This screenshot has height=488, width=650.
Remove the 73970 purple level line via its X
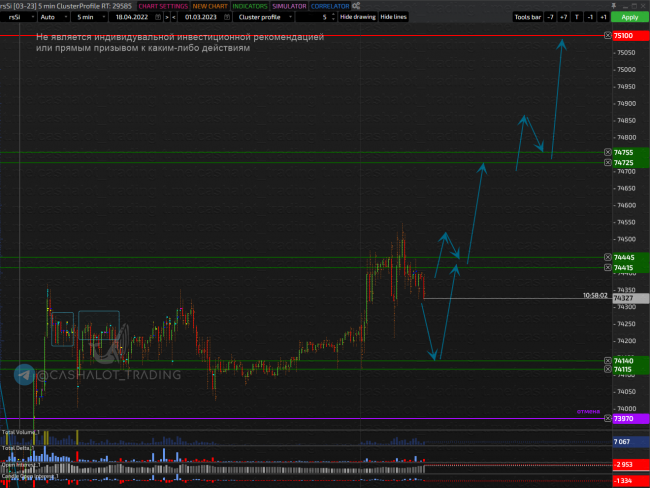(x=607, y=418)
